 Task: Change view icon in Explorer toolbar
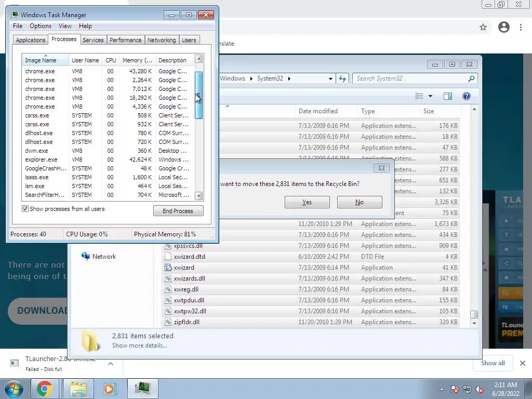point(419,96)
